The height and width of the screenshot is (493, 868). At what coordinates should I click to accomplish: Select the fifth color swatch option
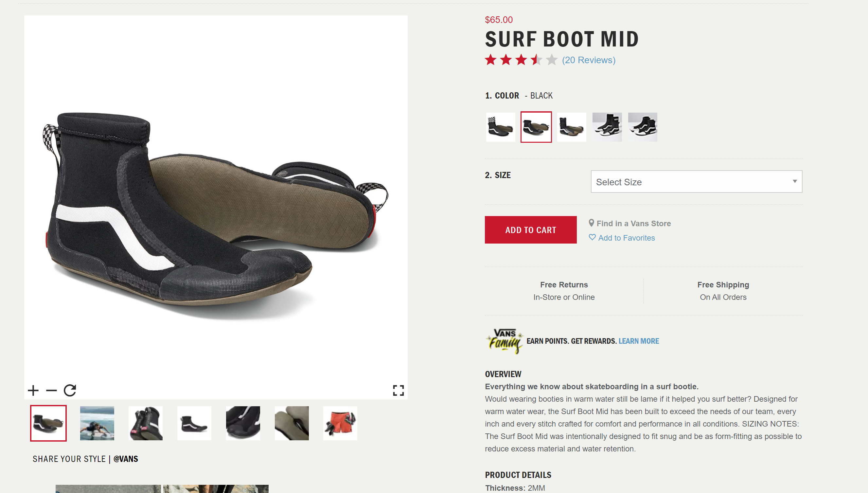point(642,127)
